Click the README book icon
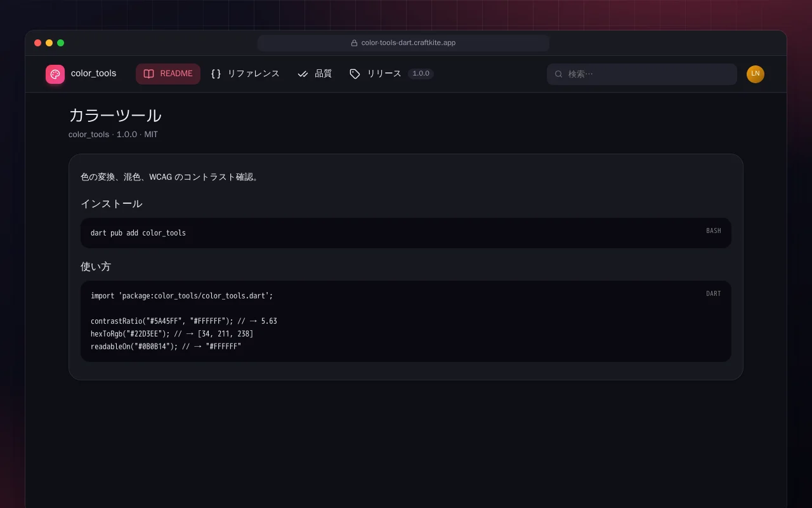The image size is (812, 508). [x=148, y=74]
